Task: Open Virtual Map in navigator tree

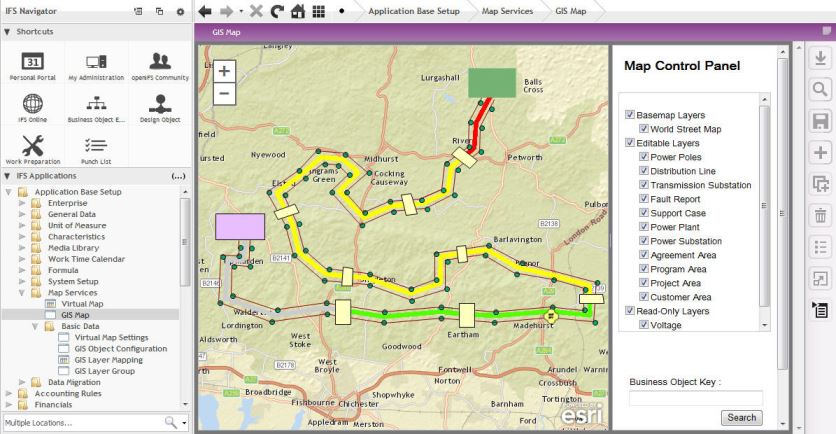Action: click(x=82, y=303)
